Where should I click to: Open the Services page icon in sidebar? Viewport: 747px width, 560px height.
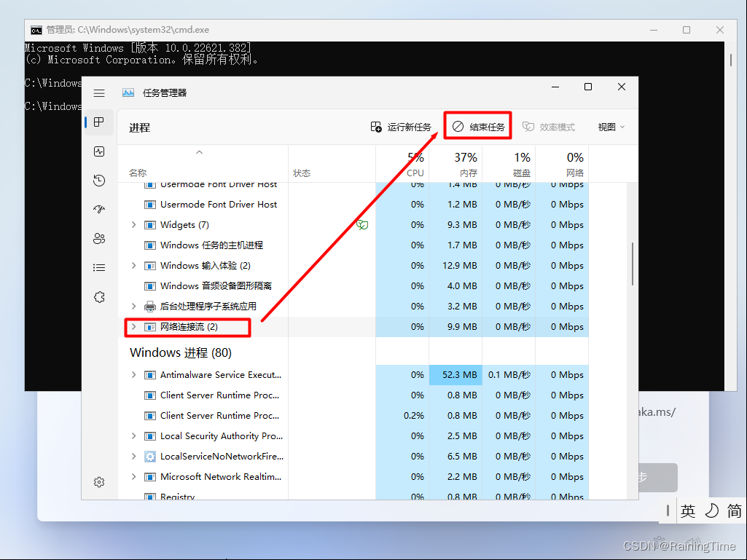pos(99,297)
